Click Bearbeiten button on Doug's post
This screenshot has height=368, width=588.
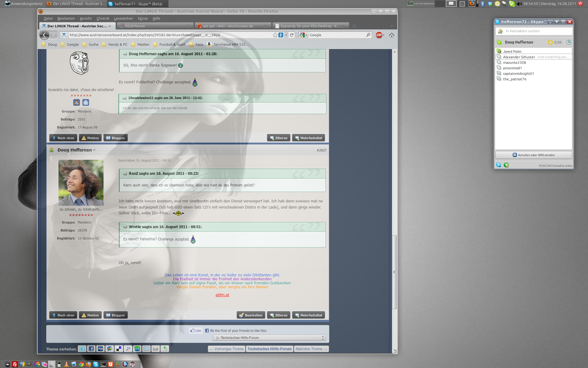(x=251, y=315)
